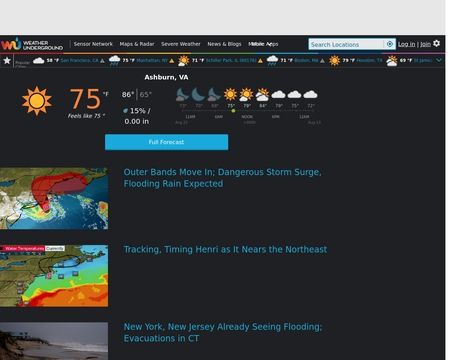Click the warning triangle after Schiller Park

coord(260,61)
